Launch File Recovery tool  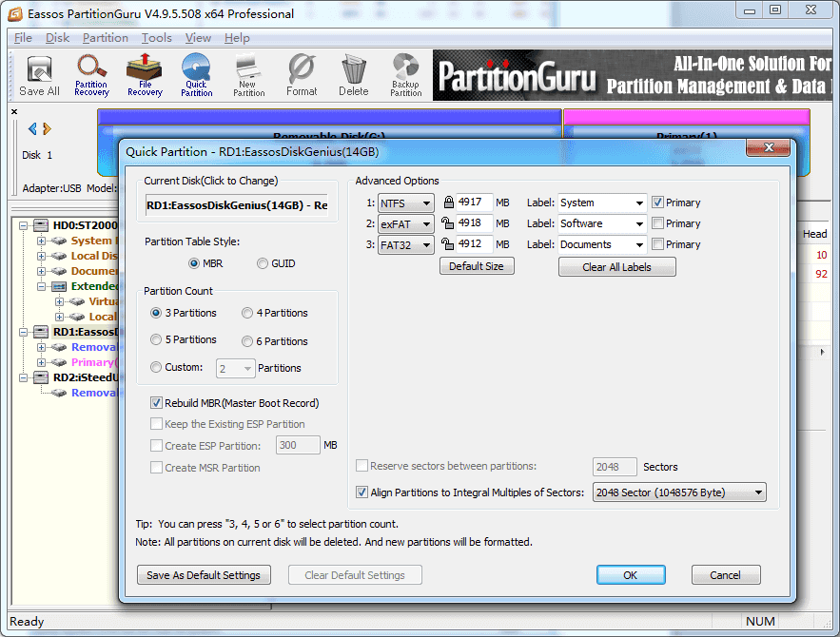(x=144, y=75)
